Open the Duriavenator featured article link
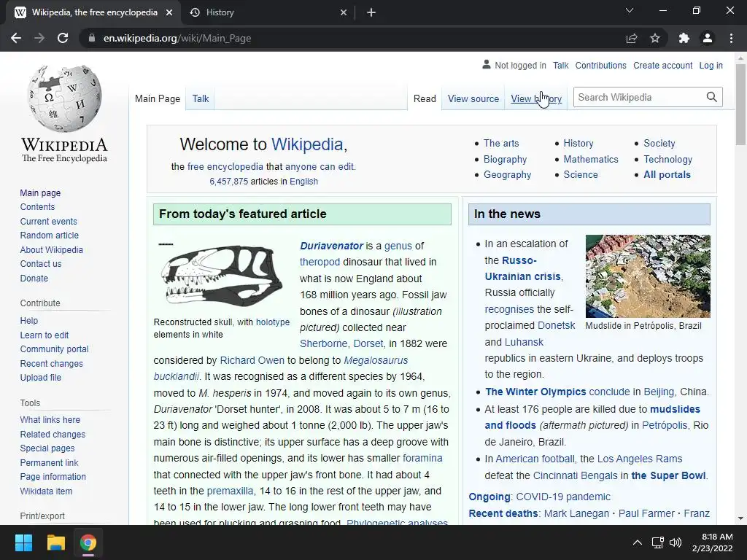747x560 pixels. point(332,246)
